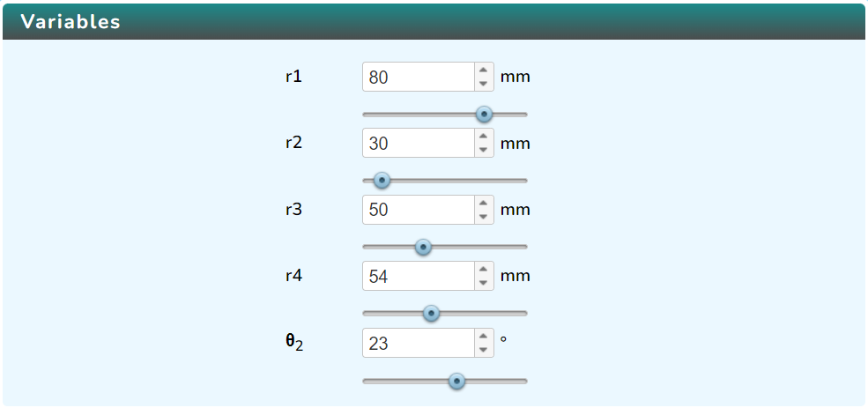Increase θ2 angle with up arrow
This screenshot has height=408, width=868.
click(x=483, y=336)
